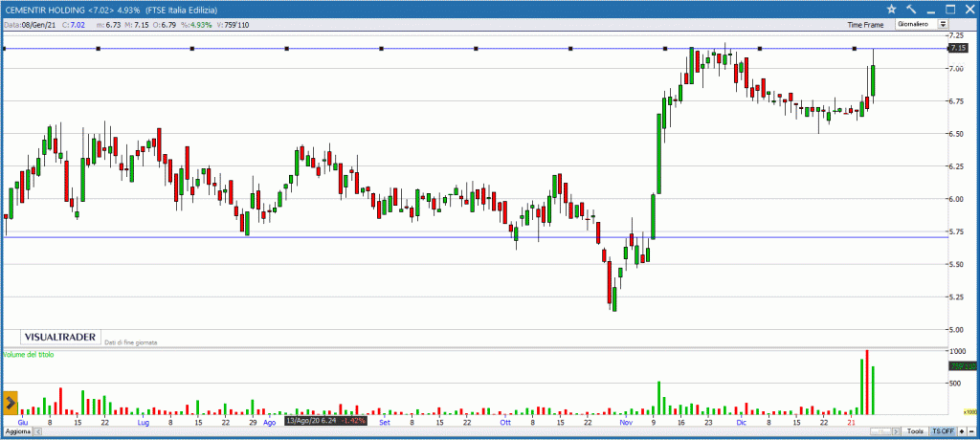This screenshot has width=980, height=440.
Task: Click scrollbar left arrow near Aggiorna
Action: (x=37, y=432)
